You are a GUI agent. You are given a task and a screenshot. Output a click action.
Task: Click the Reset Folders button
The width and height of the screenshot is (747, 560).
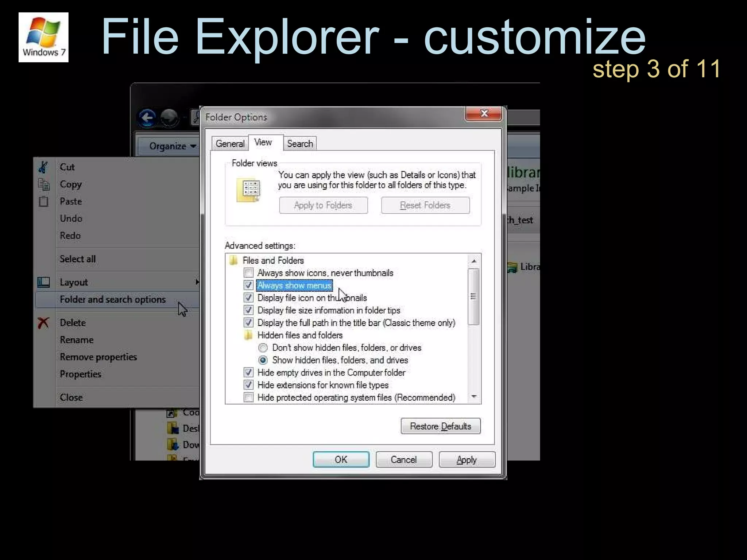[x=425, y=205]
